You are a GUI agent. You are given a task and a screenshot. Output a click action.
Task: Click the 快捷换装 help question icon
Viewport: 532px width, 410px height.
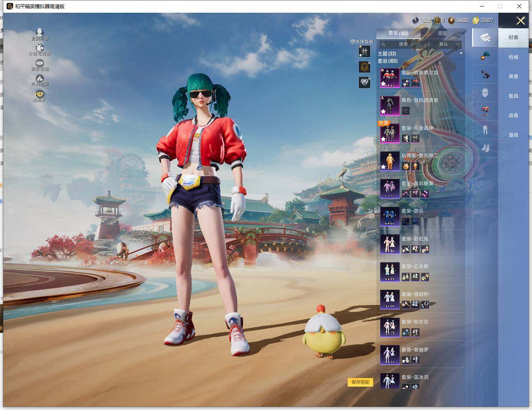352,42
